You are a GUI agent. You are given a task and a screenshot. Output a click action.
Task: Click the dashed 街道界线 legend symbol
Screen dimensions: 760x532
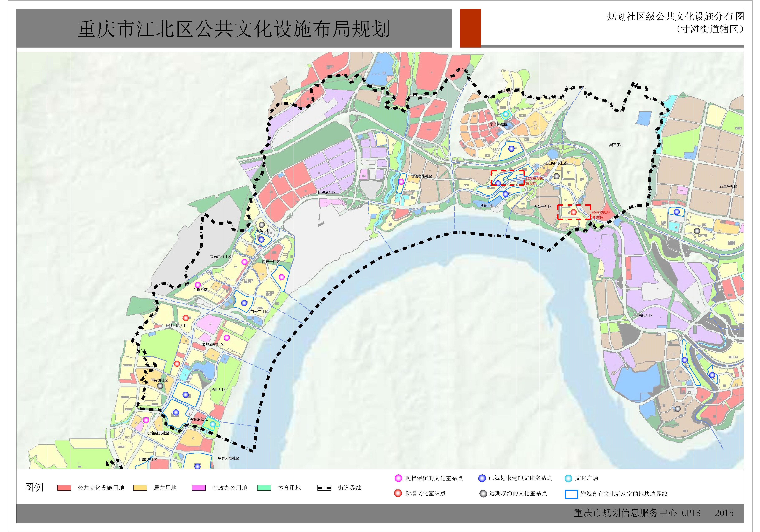324,488
